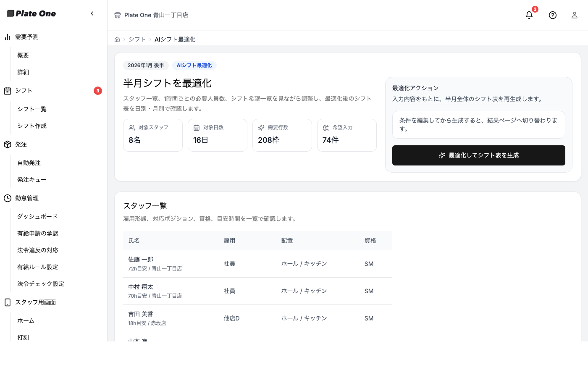Click the store icon beside Plate One 青山一丁目店
Screen dimensions: 588x378
coord(118,15)
